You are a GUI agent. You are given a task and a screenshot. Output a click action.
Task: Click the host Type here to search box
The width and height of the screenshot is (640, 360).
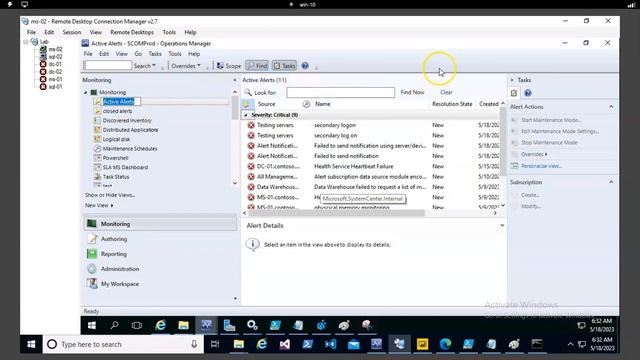pos(123,344)
